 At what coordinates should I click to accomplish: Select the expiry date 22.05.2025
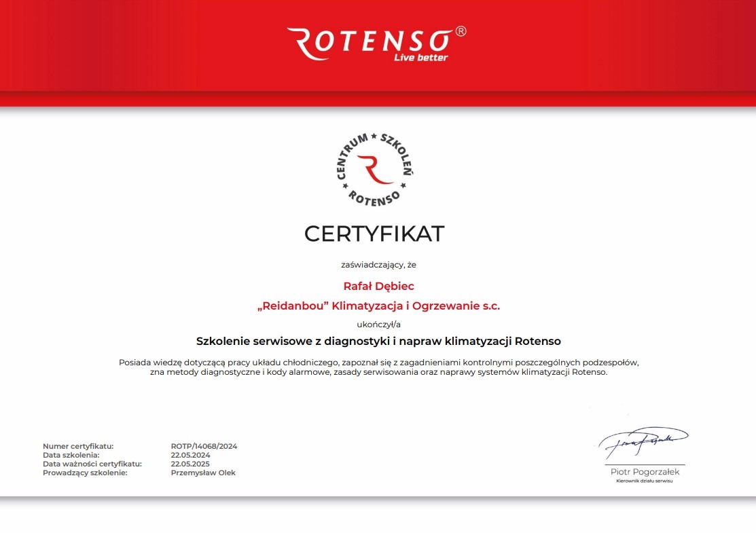(191, 464)
